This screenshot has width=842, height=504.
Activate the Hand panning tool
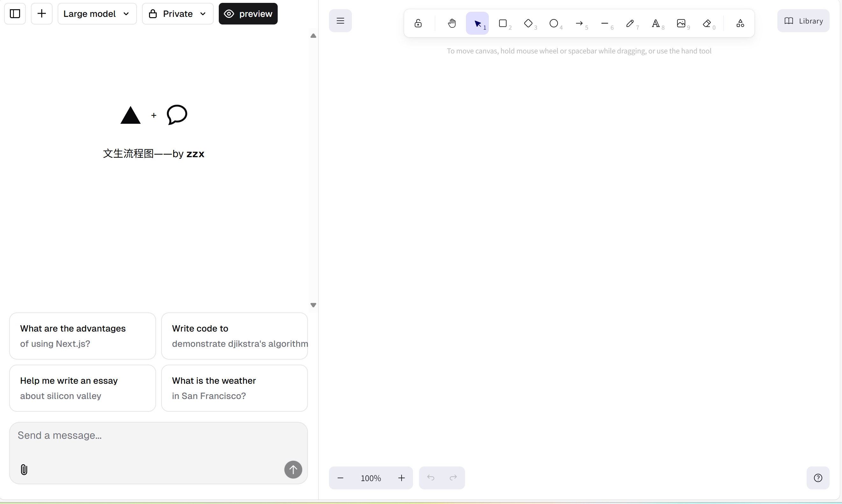452,23
